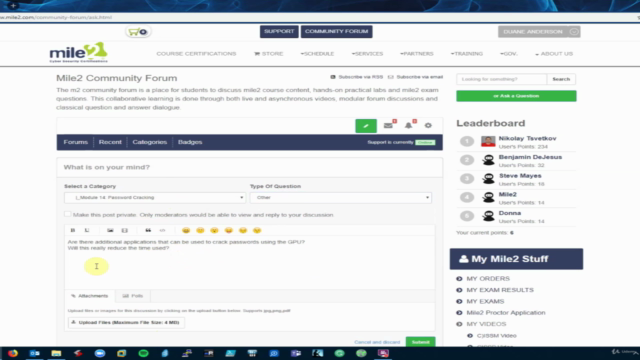Click the Subscribe via RSS icon

[x=333, y=77]
